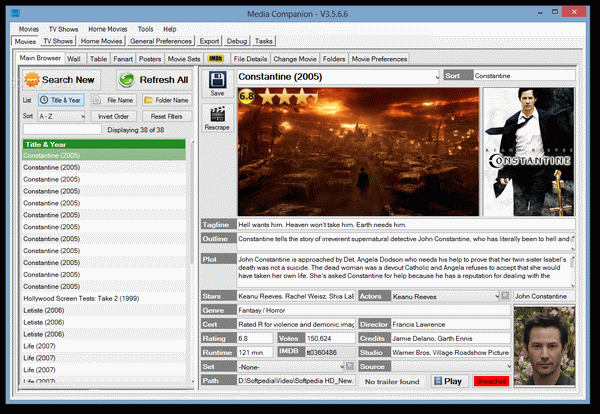Image resolution: width=600 pixels, height=414 pixels.
Task: Open the Actors dropdown showing Keanu Reeves
Action: pos(445,296)
